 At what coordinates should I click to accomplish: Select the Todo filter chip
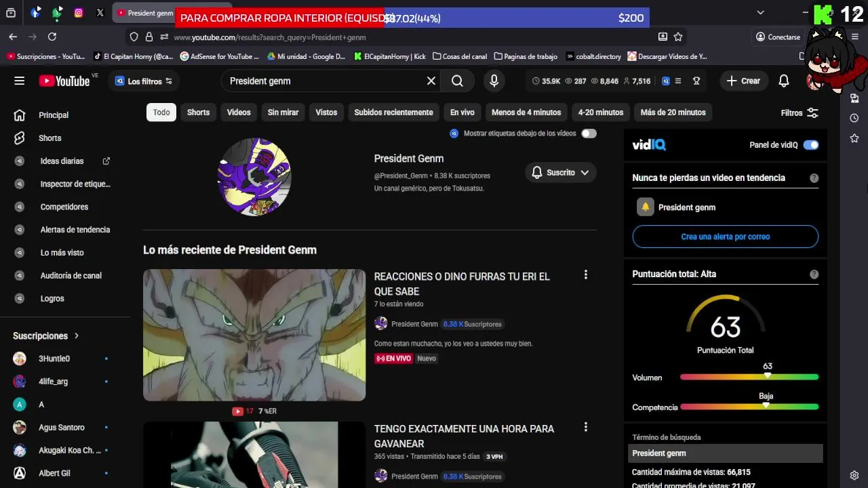coord(161,113)
